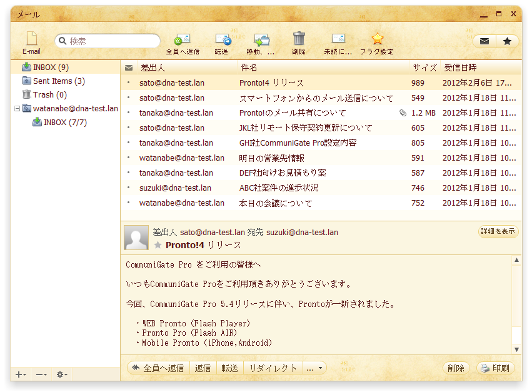Click 転送 button below the preview
The width and height of the screenshot is (532, 392).
[229, 368]
